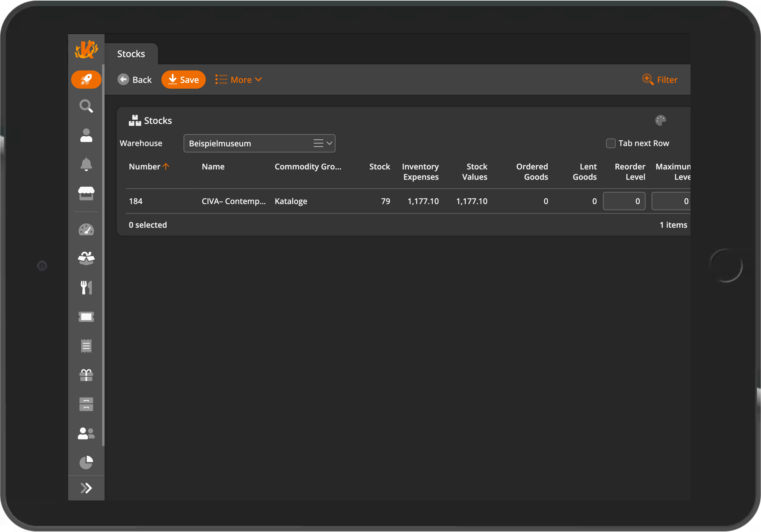The image size is (761, 532).
Task: Sort by Reorder Level column header
Action: 630,172
